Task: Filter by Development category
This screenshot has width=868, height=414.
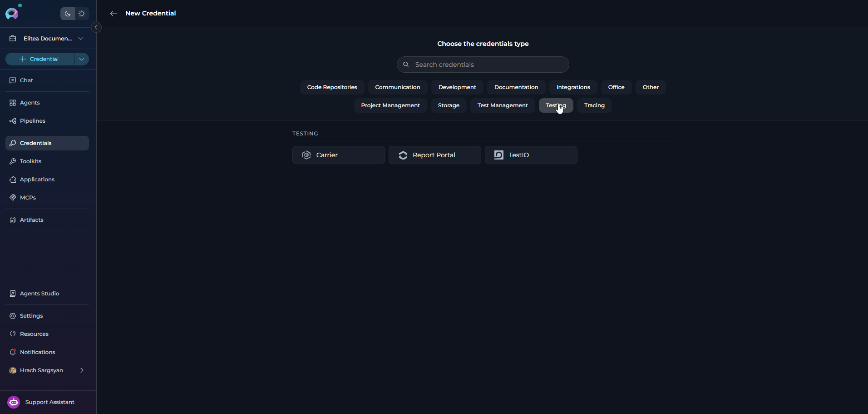Action: (457, 87)
